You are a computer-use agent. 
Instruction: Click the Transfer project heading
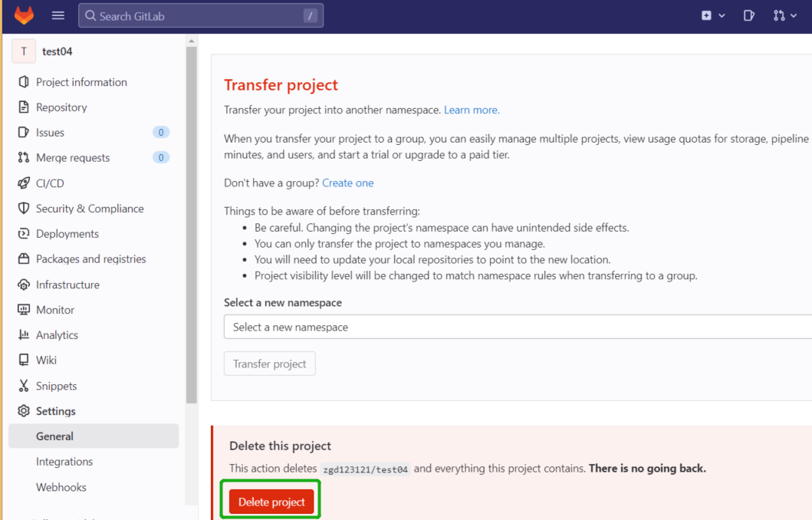tap(281, 84)
